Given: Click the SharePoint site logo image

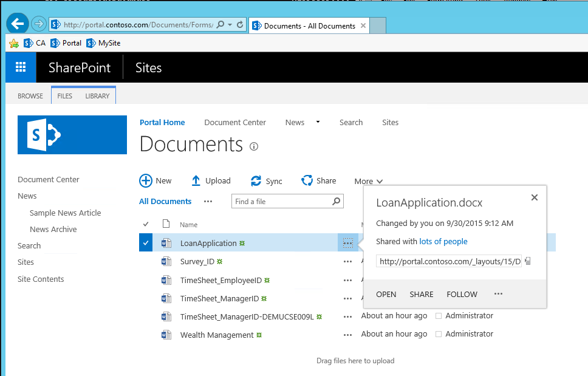Looking at the screenshot, I should click(x=72, y=135).
